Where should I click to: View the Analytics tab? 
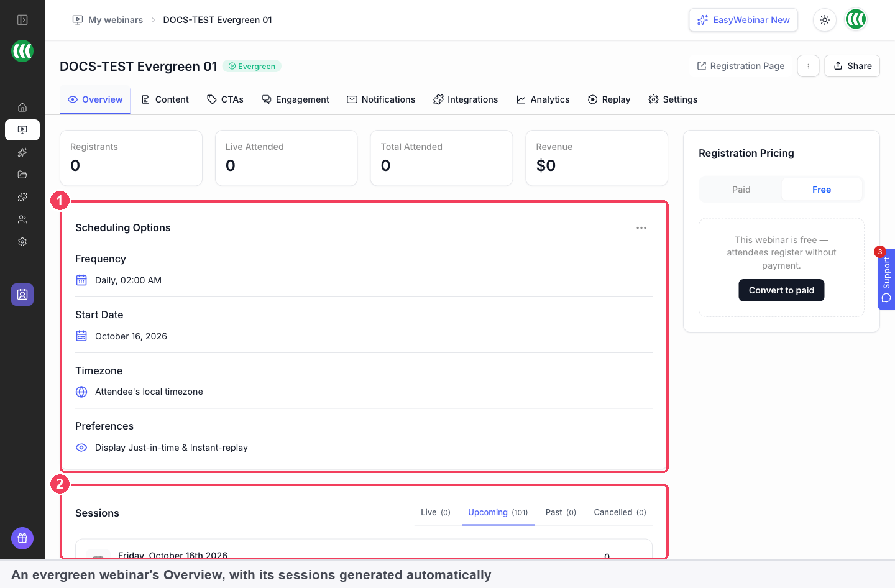click(x=543, y=99)
